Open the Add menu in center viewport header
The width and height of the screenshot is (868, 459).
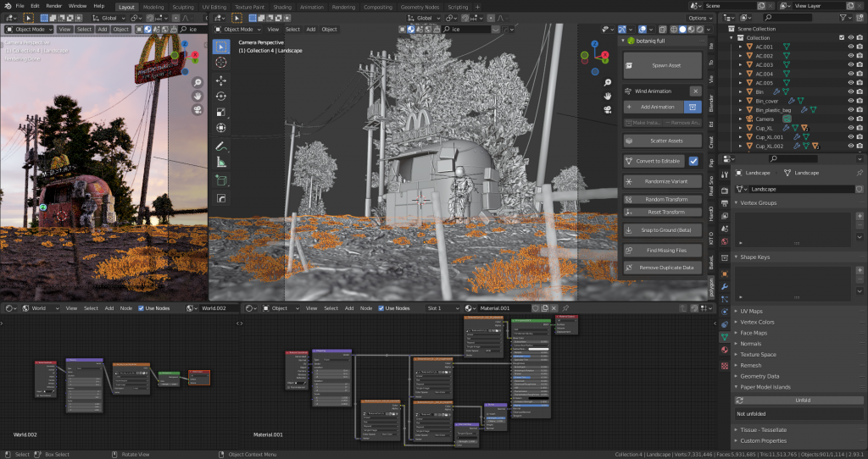311,30
